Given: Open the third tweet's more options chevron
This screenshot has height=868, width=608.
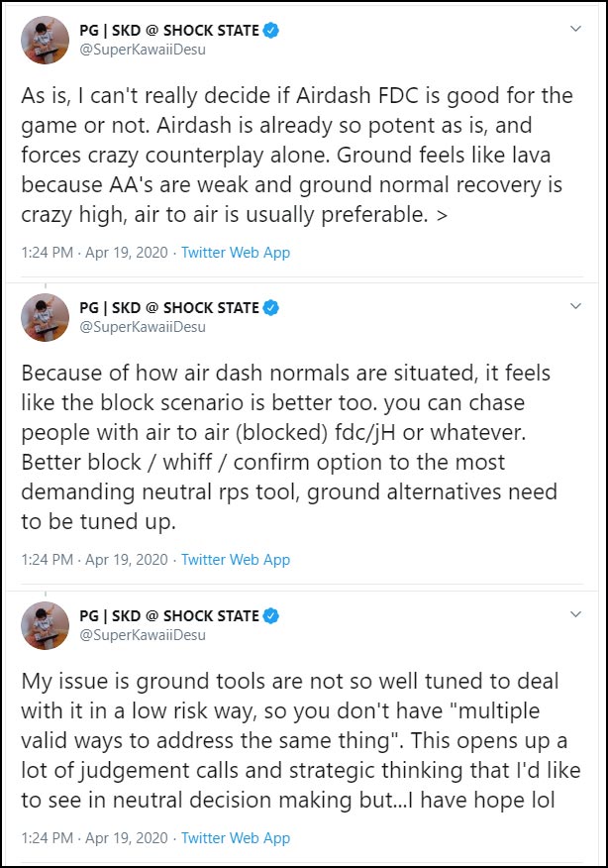Looking at the screenshot, I should point(576,615).
